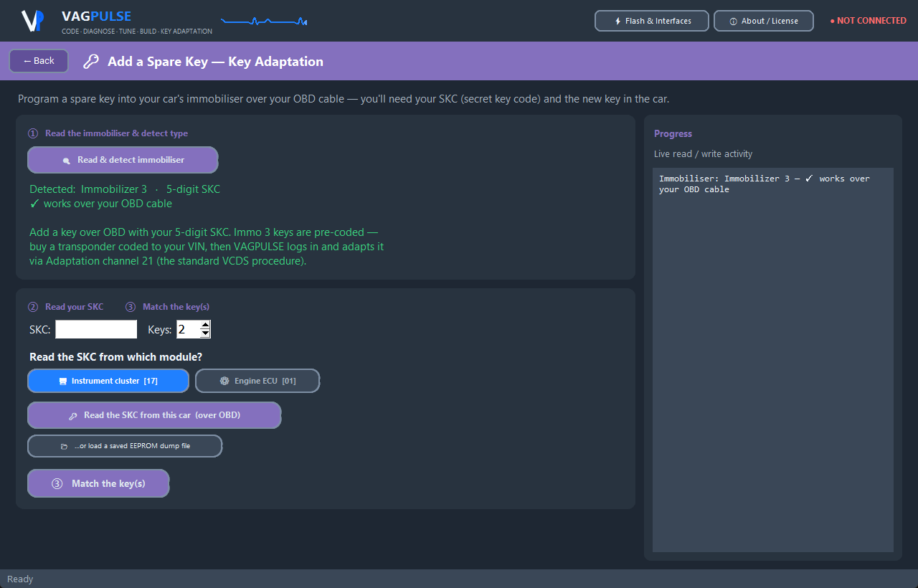Click the VAGPULSE VP logo icon
Image resolution: width=918 pixels, height=588 pixels.
(x=33, y=21)
